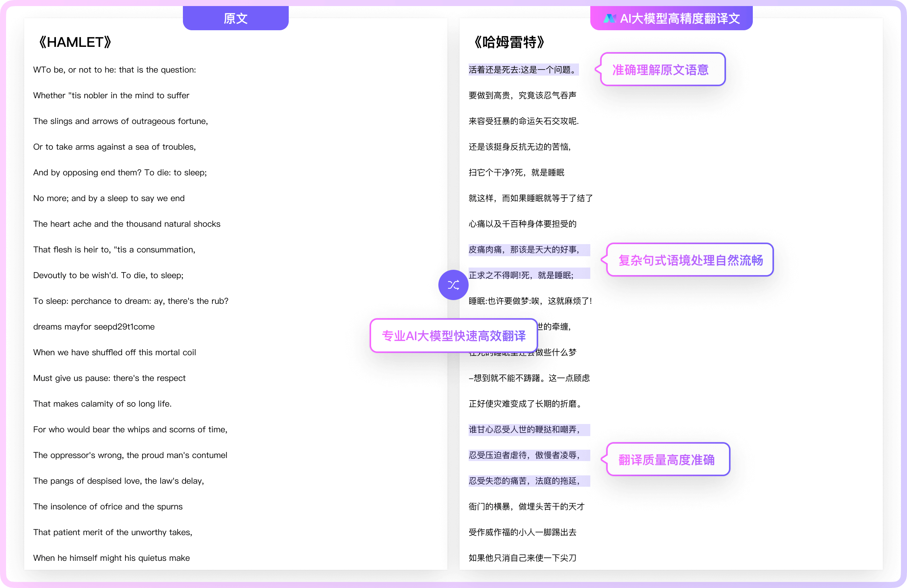Click line 'To sleep: perchance to dream'

click(131, 301)
